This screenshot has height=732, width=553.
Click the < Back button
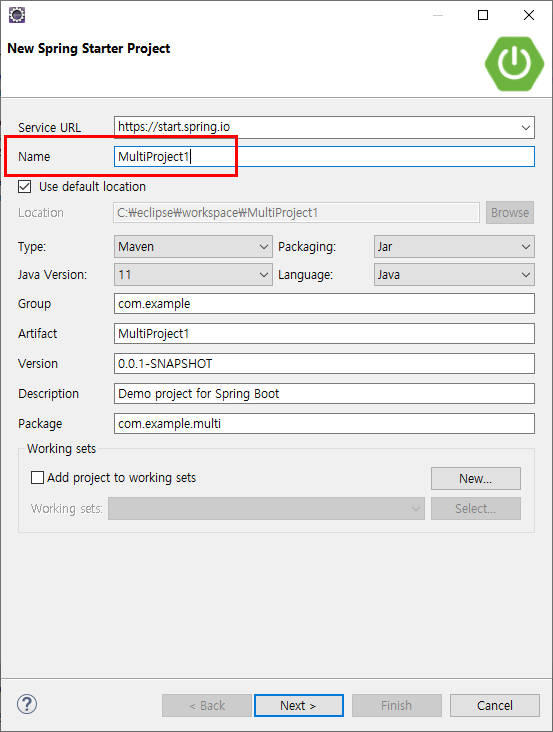click(207, 705)
